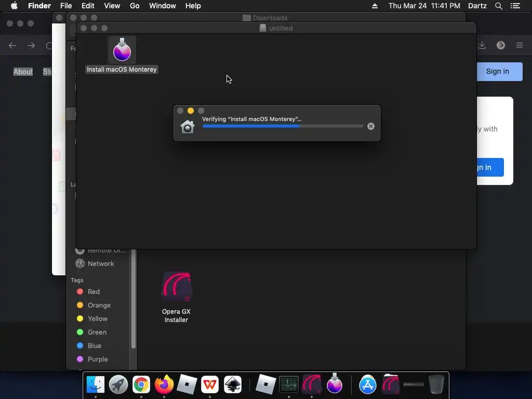Open the Apple menu

click(14, 6)
